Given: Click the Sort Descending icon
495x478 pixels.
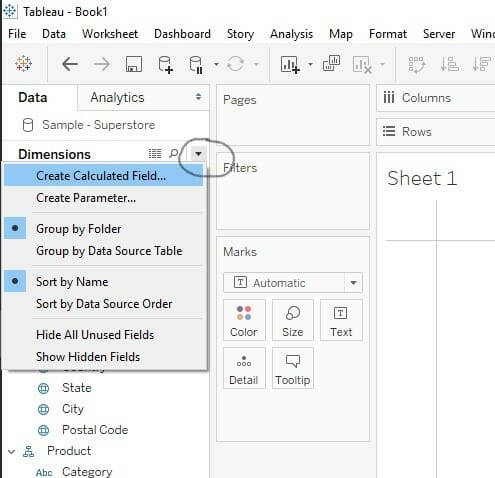Looking at the screenshot, I should pos(482,64).
